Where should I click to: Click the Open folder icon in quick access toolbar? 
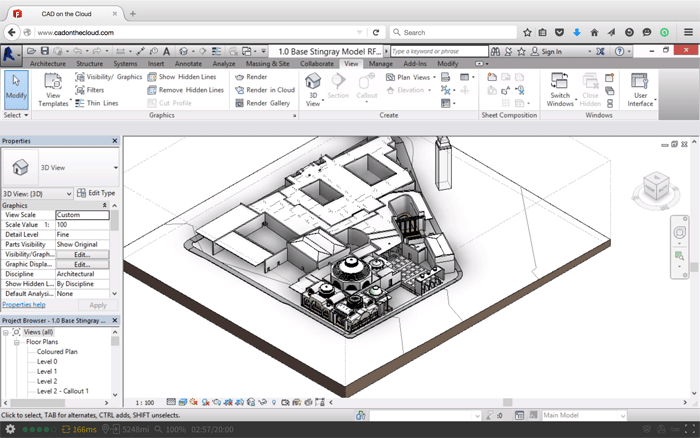click(31, 51)
